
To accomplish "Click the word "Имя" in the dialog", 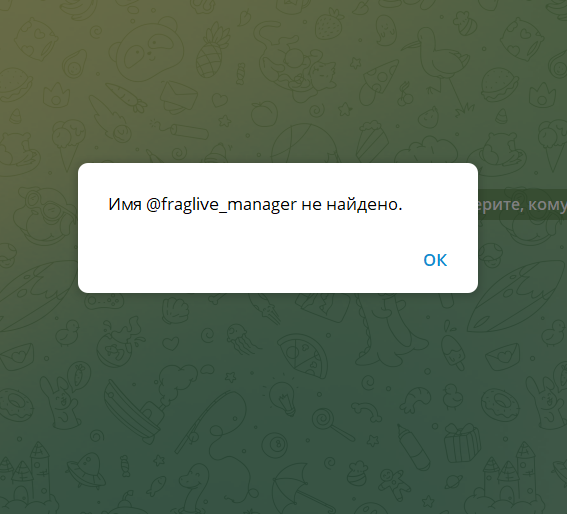I will tap(125, 205).
